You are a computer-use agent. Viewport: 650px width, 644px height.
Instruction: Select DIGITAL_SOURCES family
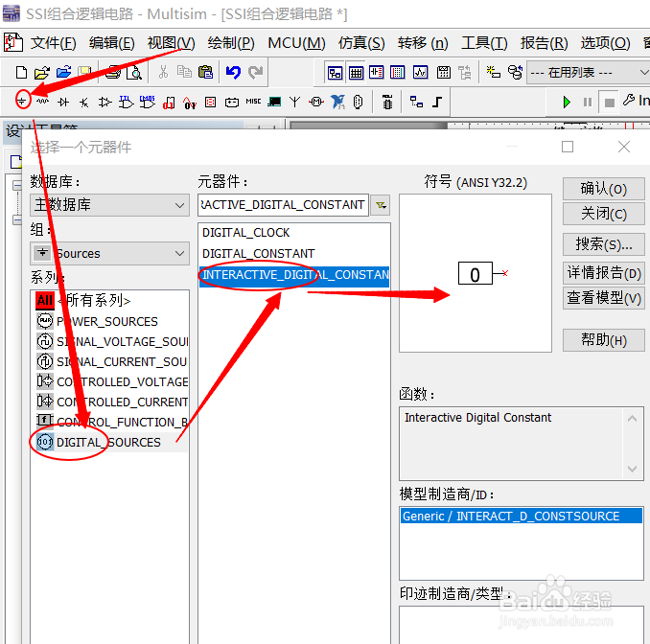pos(112,442)
